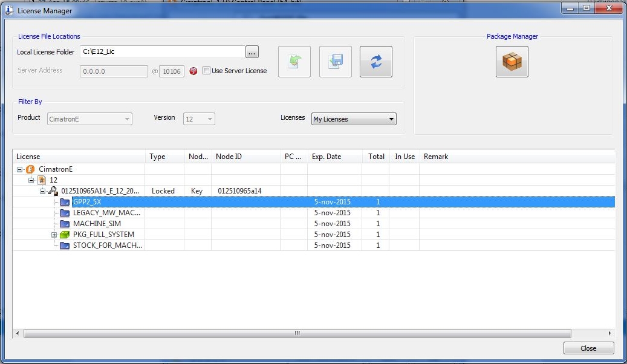Click the MACHINE_SIM expiry date 5-nov-2015
Viewport: 627px width, 364px height.
click(x=333, y=223)
